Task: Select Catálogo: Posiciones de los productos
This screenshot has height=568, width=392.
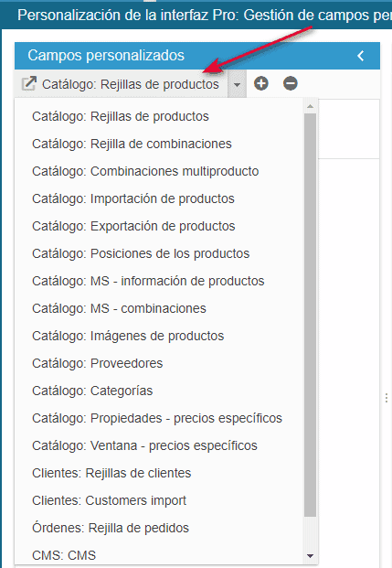Action: 141,253
